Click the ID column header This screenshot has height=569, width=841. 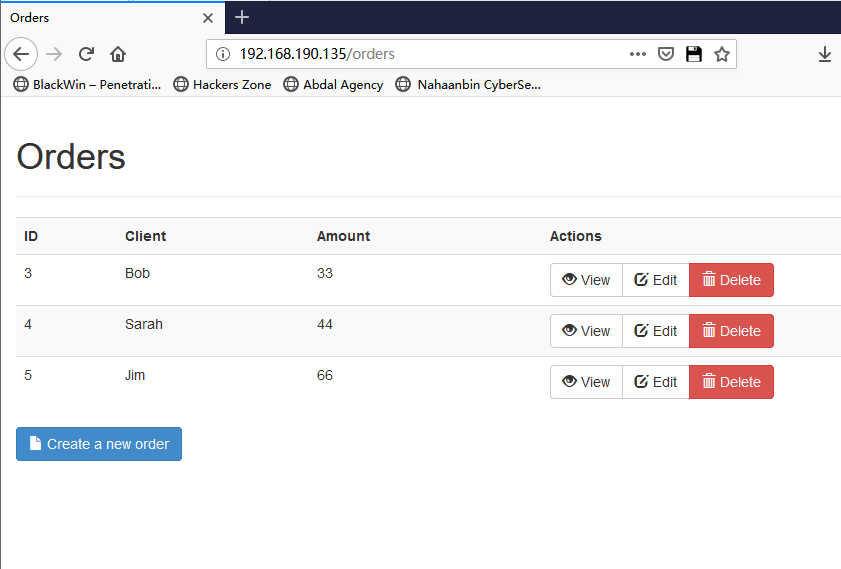31,236
